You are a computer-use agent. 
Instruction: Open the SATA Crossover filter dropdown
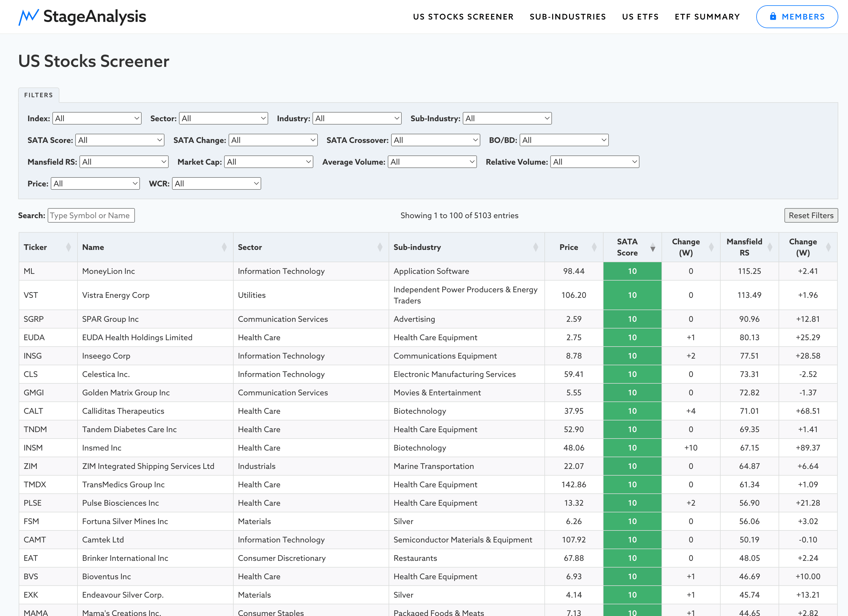pos(436,140)
